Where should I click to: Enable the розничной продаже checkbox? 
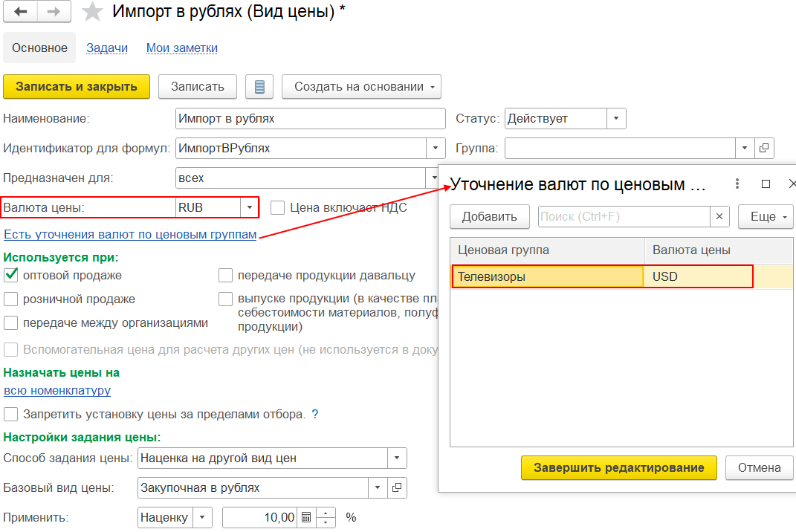click(x=11, y=299)
